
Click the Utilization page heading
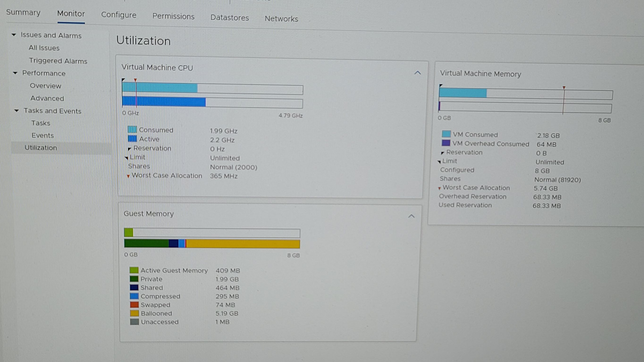tap(143, 41)
